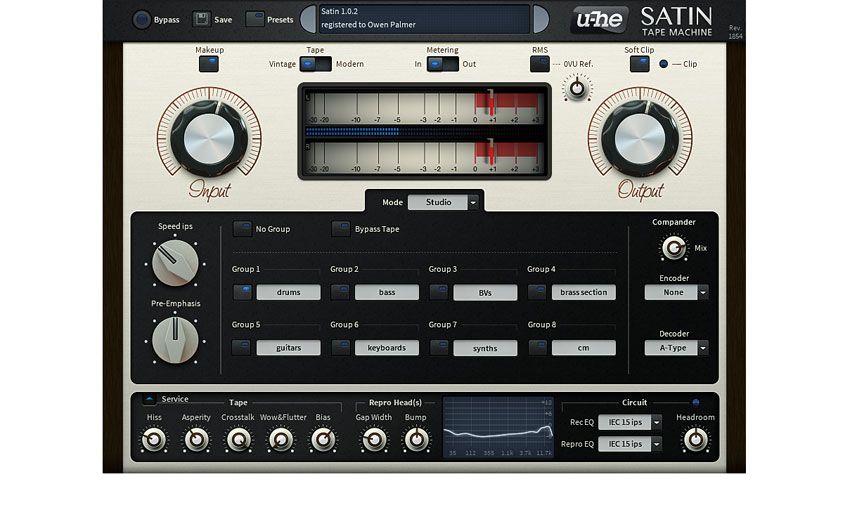This screenshot has width=850, height=505.
Task: Toggle Group 3 BVs button
Action: 439,292
